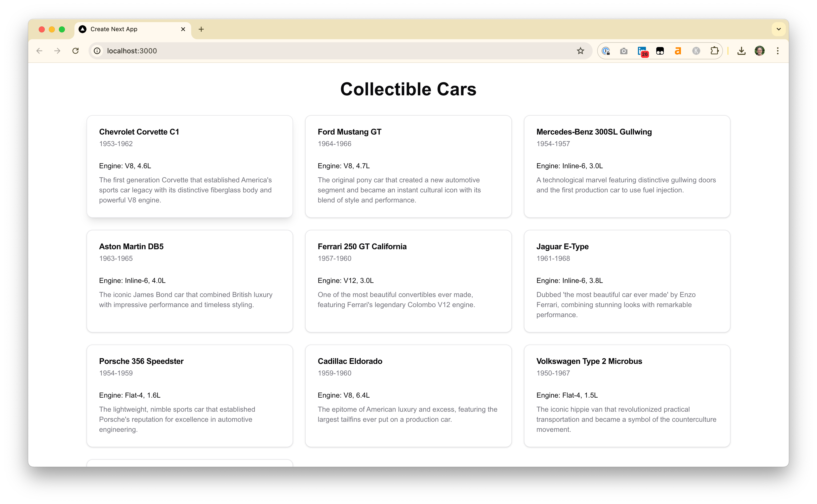Open the tab search chevron
This screenshot has height=504, width=817.
(779, 29)
